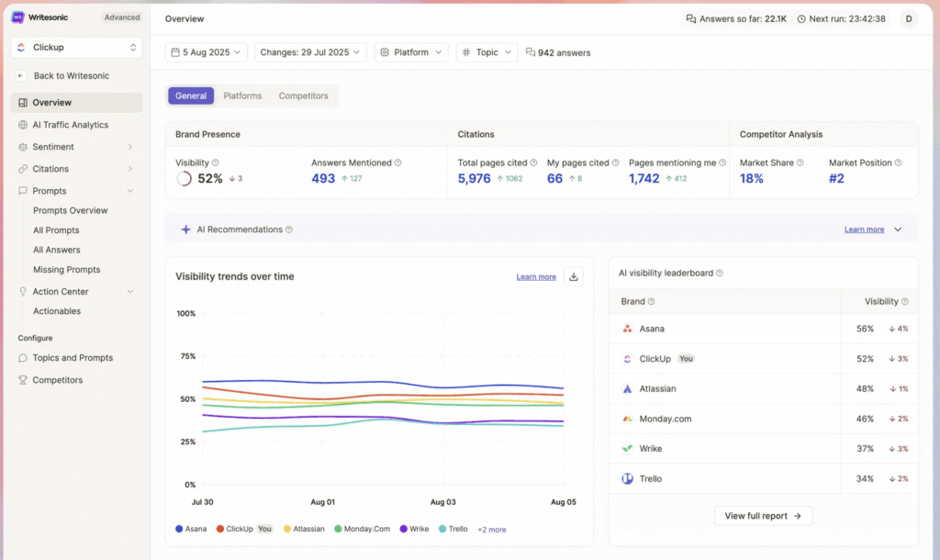Click the info icon beside Market Share

(800, 163)
